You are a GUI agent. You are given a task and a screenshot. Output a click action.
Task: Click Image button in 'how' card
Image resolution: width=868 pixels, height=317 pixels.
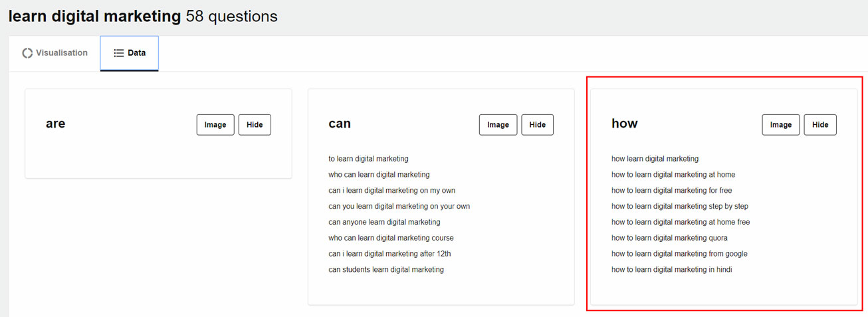[780, 125]
